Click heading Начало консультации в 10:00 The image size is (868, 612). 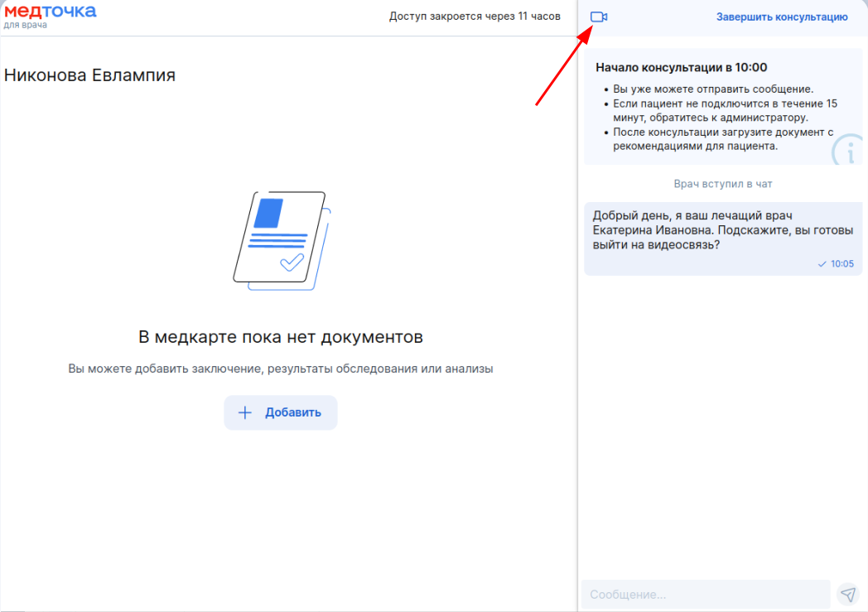pyautogui.click(x=681, y=68)
